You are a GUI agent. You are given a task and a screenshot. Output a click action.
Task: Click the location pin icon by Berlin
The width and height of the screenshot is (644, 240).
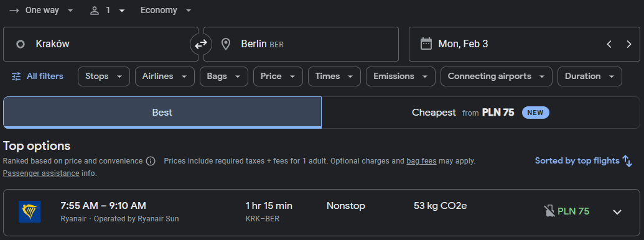(x=225, y=44)
